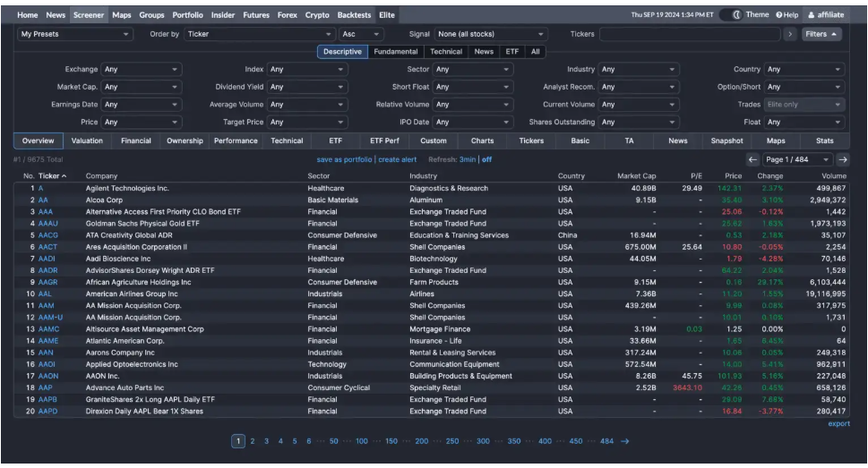Go to page 2 in pagination
Image resolution: width=868 pixels, height=468 pixels.
tap(253, 441)
